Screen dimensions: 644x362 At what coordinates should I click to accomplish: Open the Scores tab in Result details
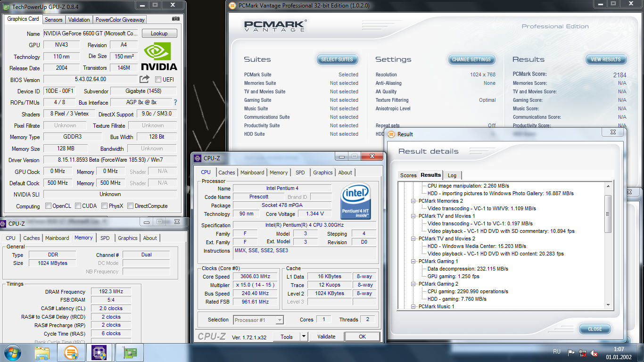[408, 175]
